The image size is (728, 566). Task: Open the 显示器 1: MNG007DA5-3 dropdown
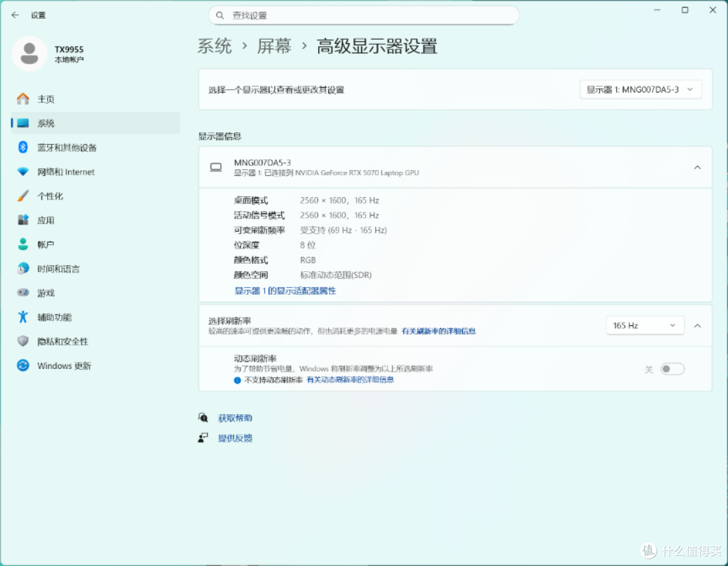point(640,90)
